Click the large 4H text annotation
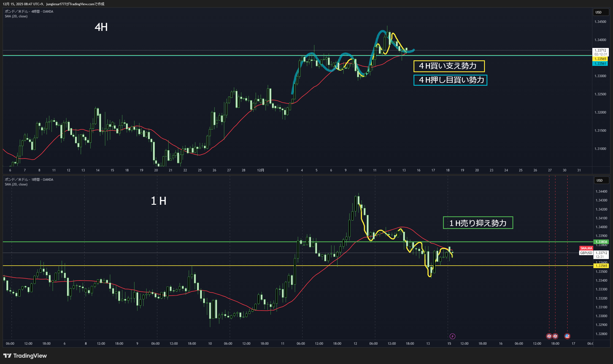613x364 pixels. tap(101, 27)
